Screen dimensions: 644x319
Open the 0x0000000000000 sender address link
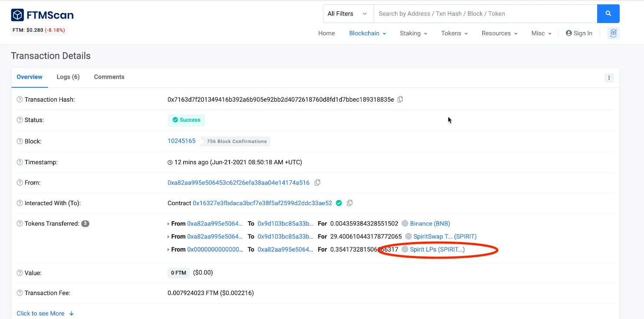coord(215,249)
